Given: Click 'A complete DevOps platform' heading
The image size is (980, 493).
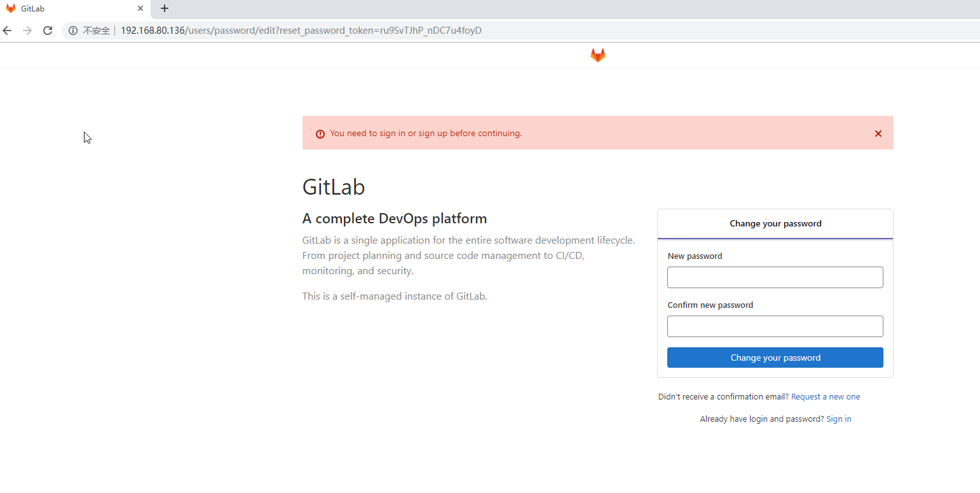Looking at the screenshot, I should [395, 219].
